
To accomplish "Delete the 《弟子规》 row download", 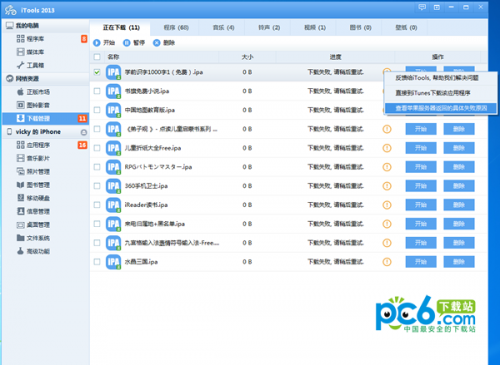I will [x=459, y=129].
